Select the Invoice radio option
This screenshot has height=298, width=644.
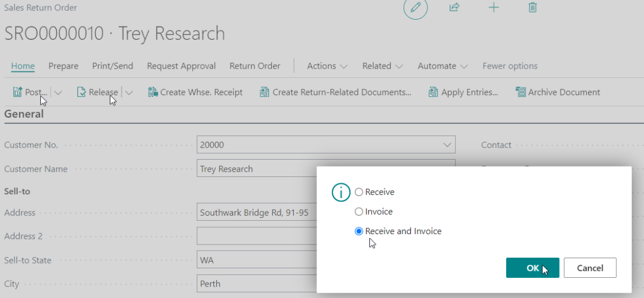359,212
